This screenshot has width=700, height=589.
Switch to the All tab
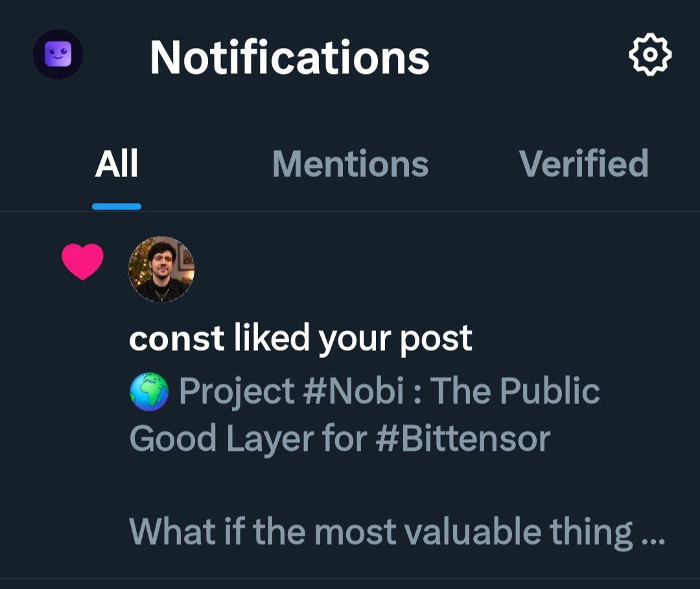(x=117, y=163)
